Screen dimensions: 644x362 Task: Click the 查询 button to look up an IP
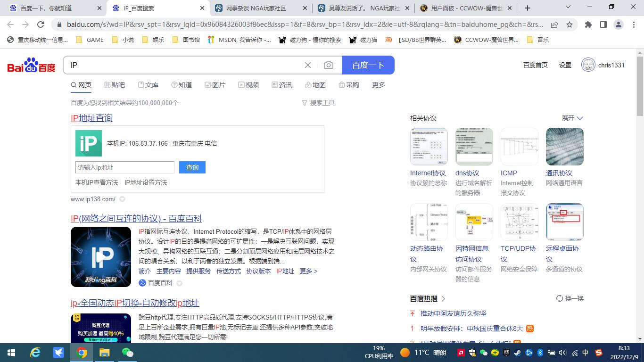tap(192, 167)
